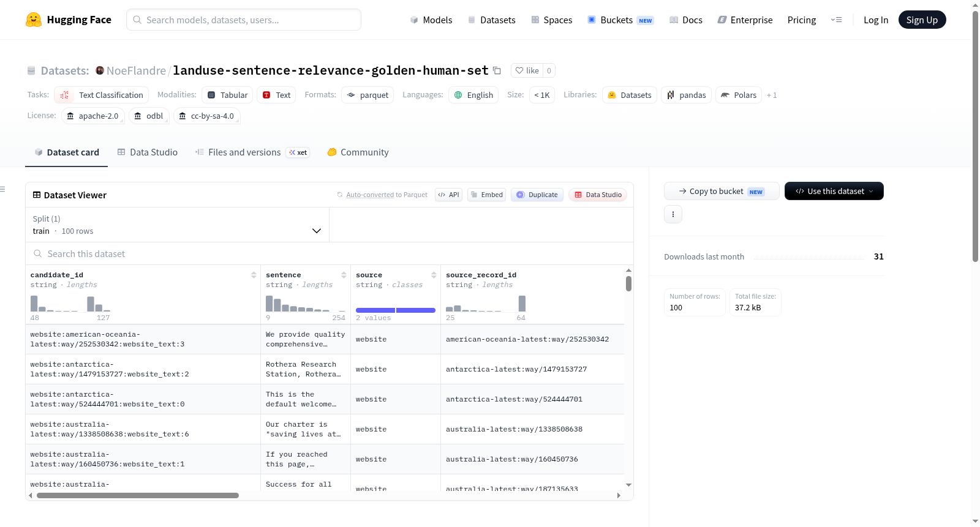The image size is (980, 527).
Task: Click the source_record_id lengths histogram
Action: pyautogui.click(x=486, y=304)
